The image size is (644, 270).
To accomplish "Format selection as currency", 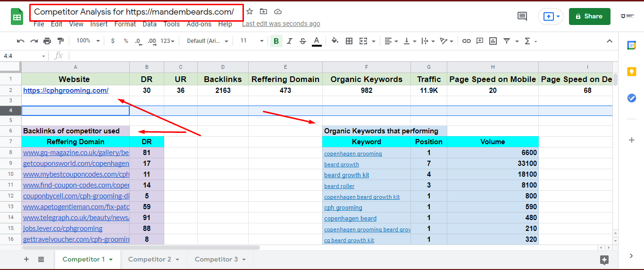I will click(113, 41).
